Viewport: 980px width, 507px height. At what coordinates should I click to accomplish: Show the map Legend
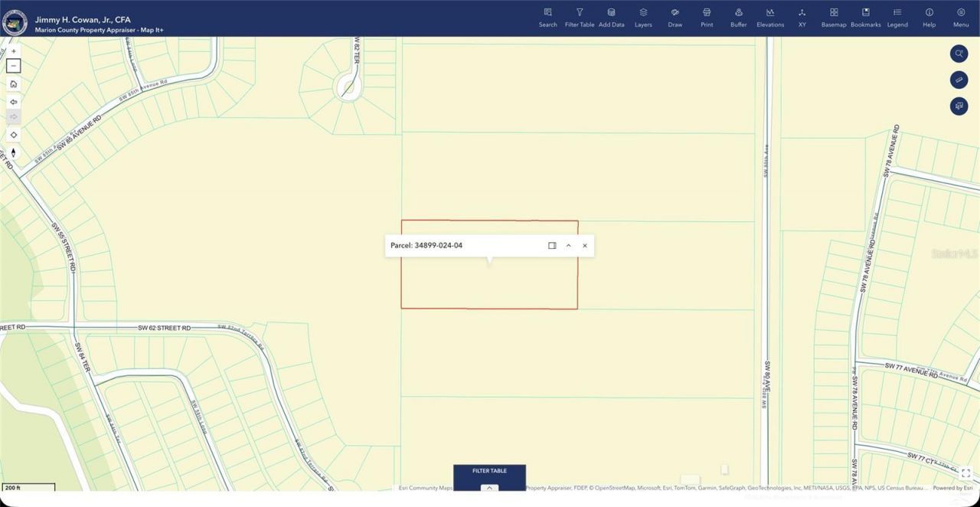(x=897, y=18)
